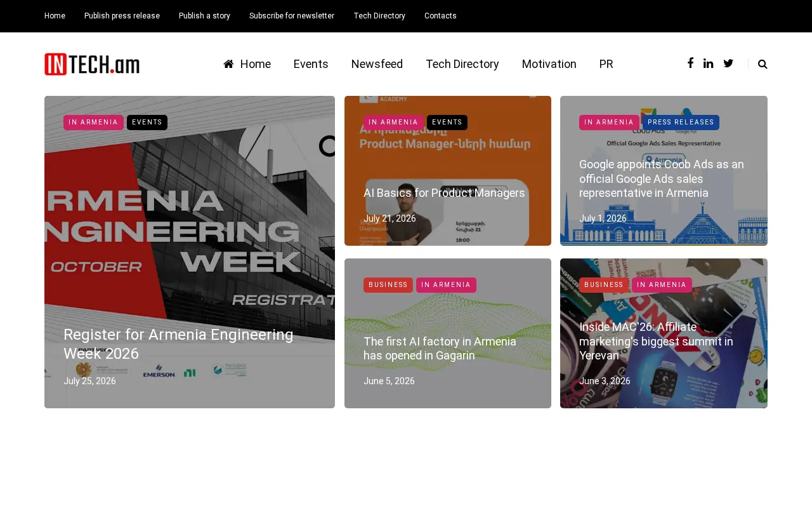Open the Motivation menu item

point(549,64)
